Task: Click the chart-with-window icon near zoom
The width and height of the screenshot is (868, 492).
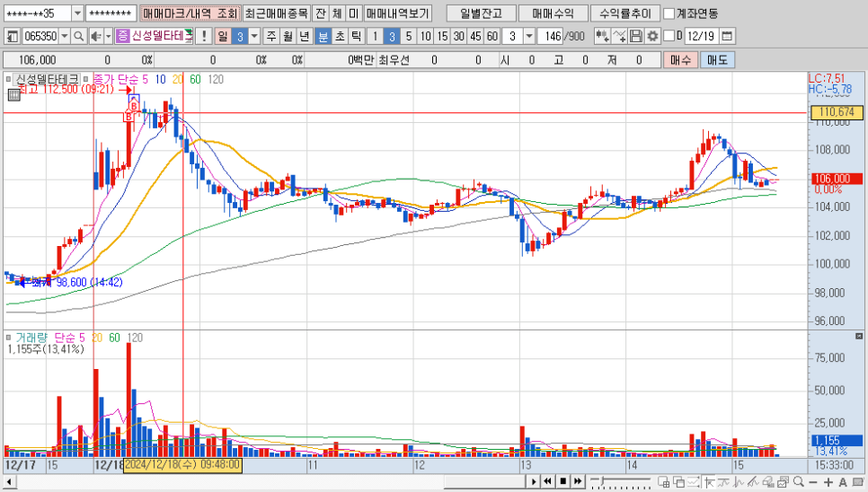Action: click(783, 482)
